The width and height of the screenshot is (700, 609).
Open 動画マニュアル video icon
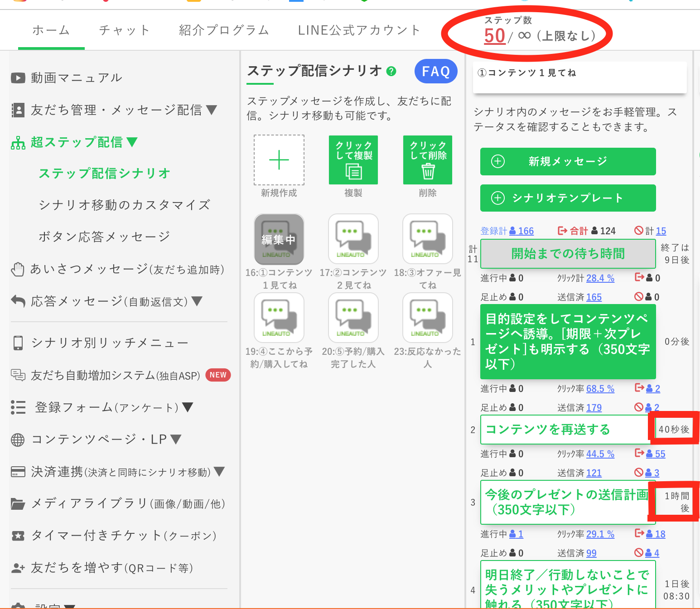click(x=18, y=78)
